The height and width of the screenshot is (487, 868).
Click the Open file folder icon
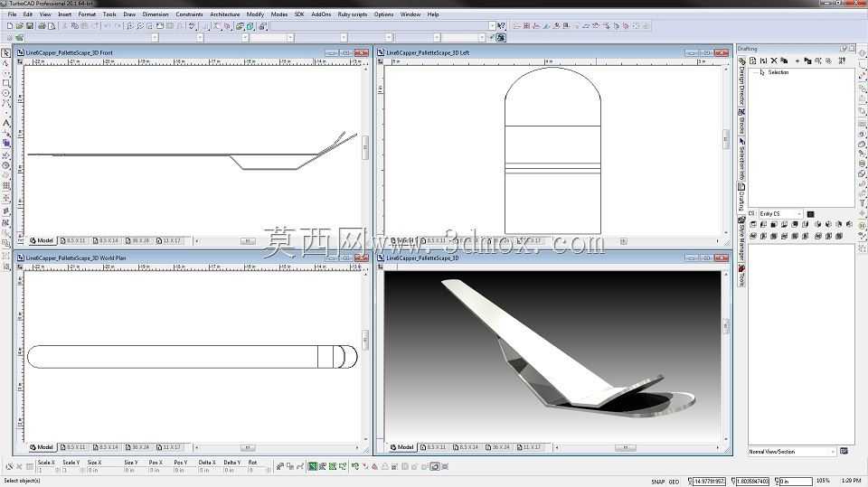19,26
